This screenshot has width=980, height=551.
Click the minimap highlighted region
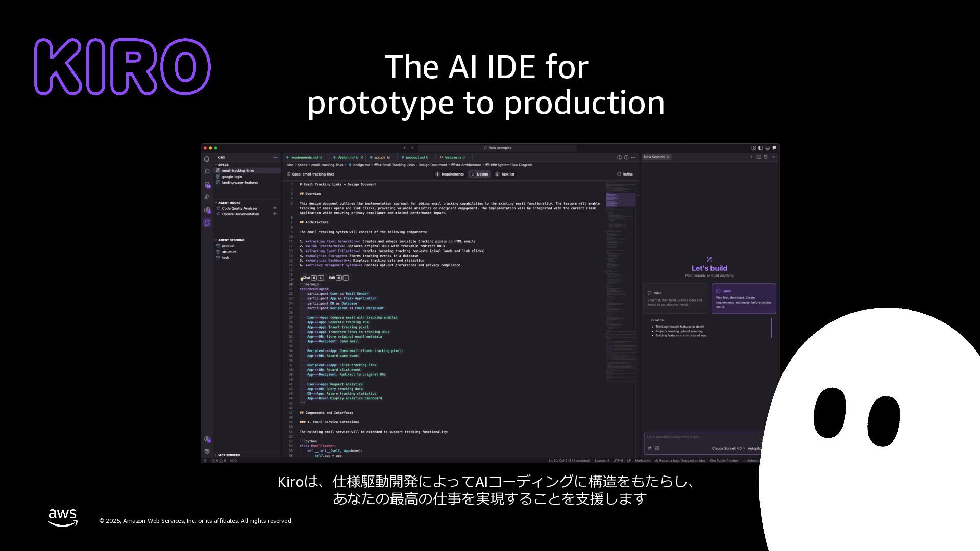pyautogui.click(x=620, y=199)
